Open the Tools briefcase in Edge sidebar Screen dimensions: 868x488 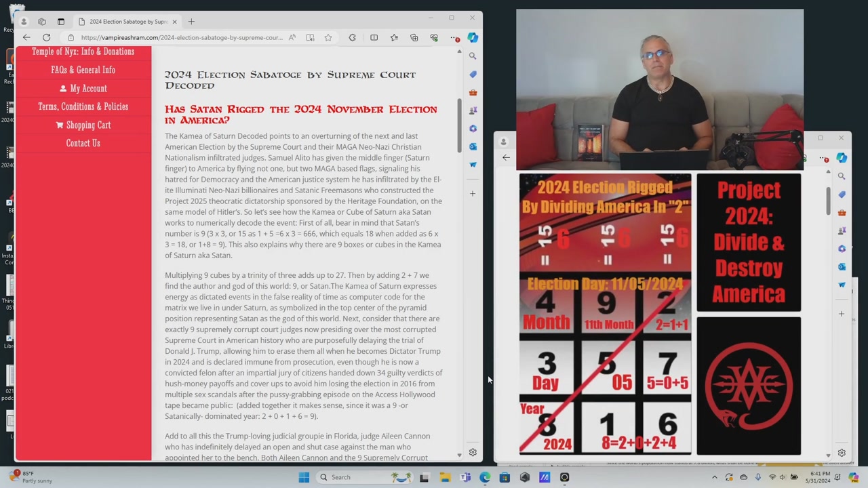pos(473,92)
